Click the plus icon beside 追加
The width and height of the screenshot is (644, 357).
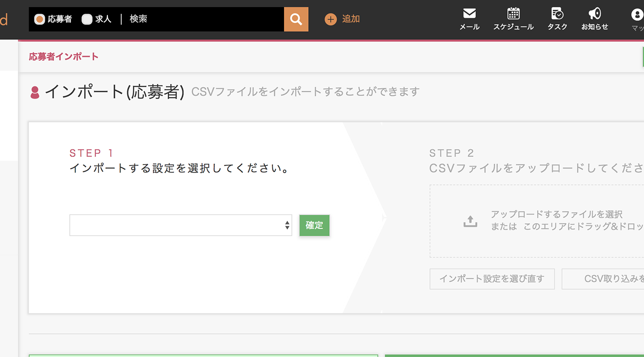(330, 19)
